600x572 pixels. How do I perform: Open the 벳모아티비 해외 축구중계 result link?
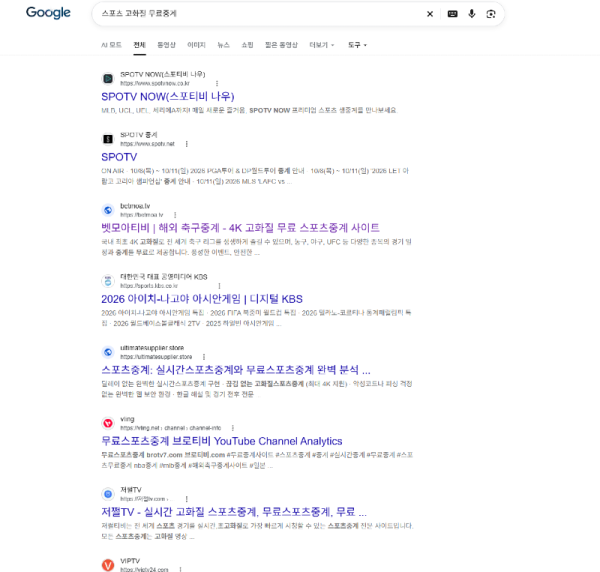[240, 228]
